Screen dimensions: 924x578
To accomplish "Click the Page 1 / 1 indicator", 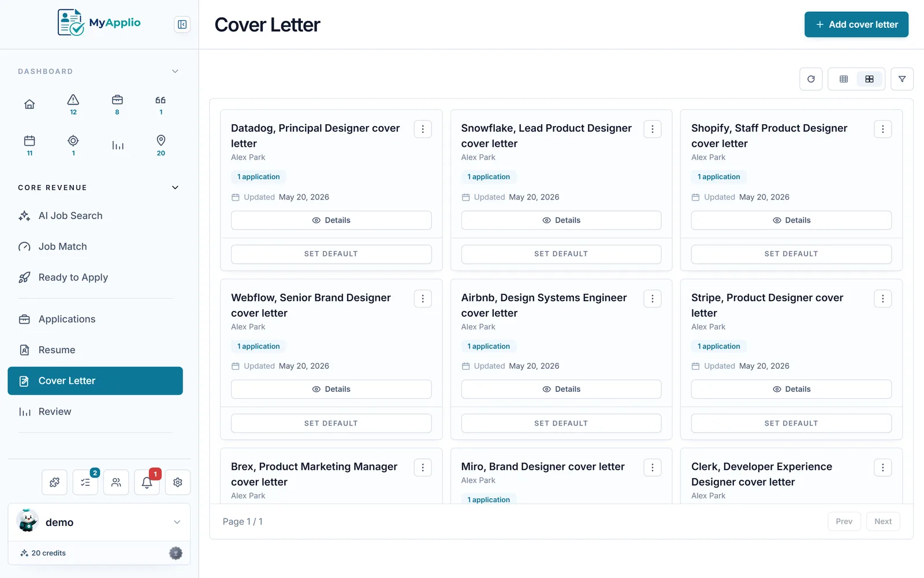I will coord(243,521).
